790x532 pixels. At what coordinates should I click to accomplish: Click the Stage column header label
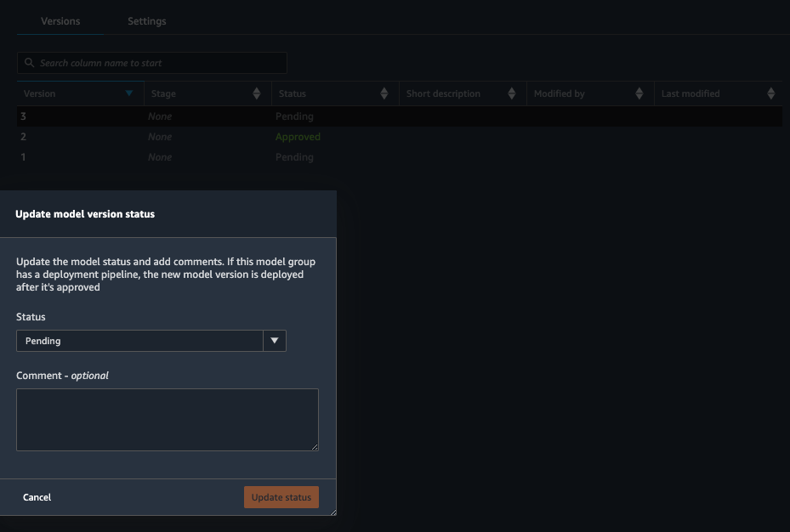pos(163,93)
